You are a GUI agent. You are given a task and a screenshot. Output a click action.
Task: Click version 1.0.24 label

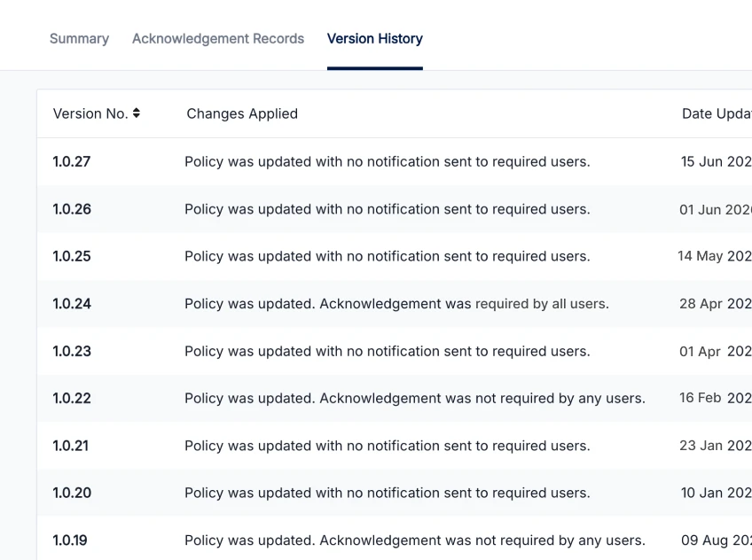72,303
